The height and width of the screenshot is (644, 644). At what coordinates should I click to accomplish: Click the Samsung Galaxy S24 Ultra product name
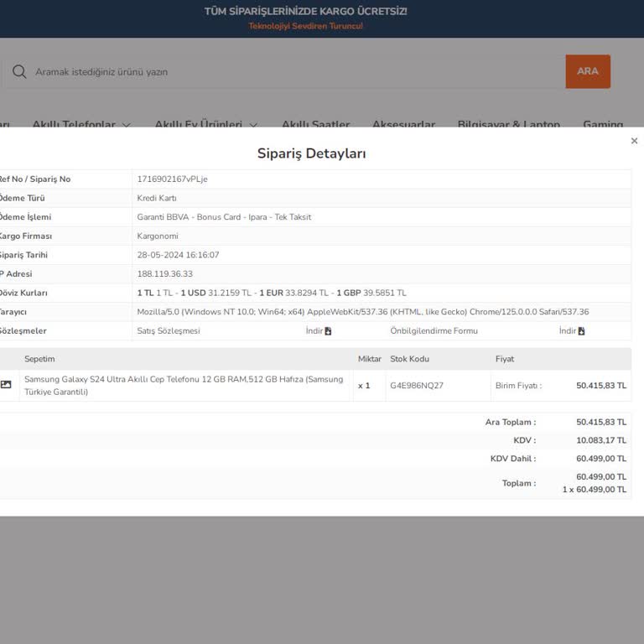[x=184, y=385]
